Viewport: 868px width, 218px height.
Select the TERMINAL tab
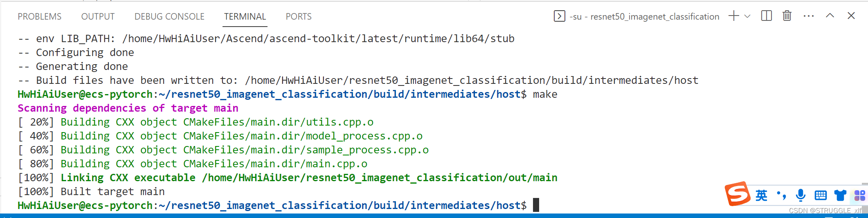click(245, 16)
